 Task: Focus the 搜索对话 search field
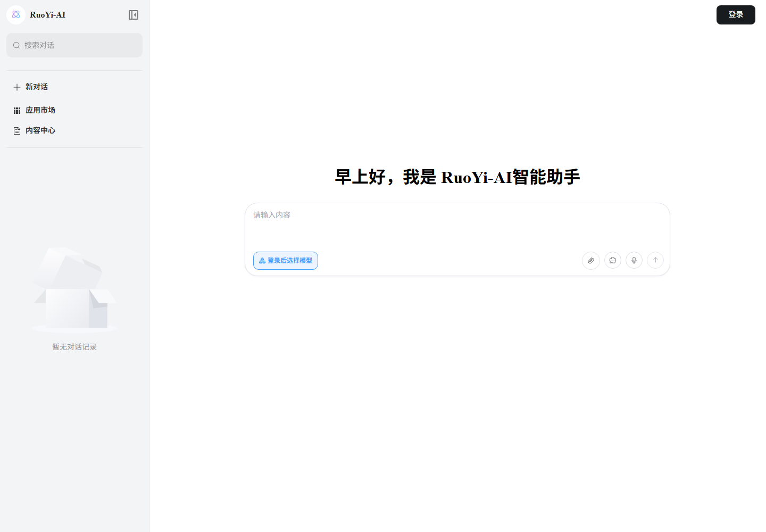click(x=74, y=45)
